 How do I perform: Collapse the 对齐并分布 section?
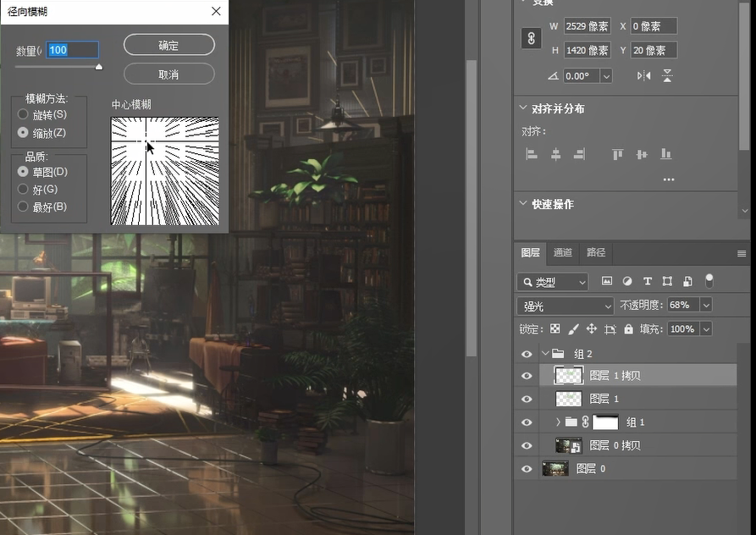pyautogui.click(x=523, y=108)
